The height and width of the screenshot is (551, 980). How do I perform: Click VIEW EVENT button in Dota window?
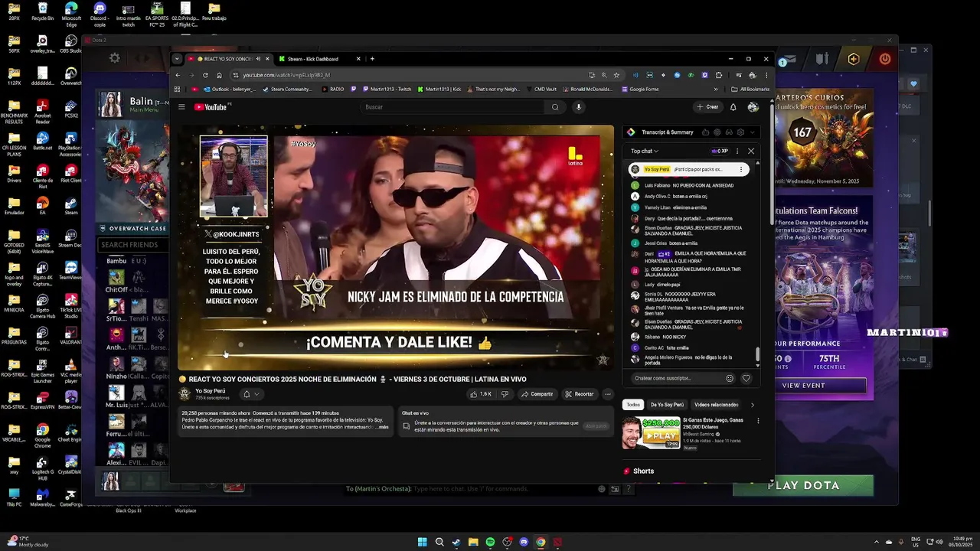[803, 386]
